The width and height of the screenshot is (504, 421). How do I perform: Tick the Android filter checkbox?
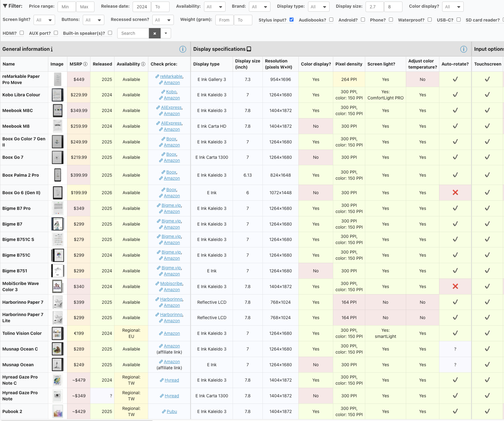363,20
